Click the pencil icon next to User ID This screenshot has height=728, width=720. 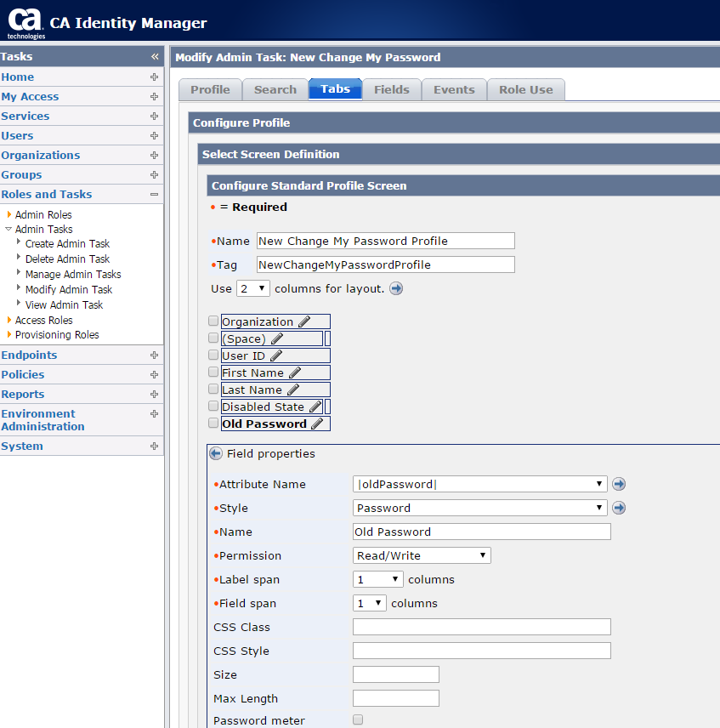(x=275, y=355)
